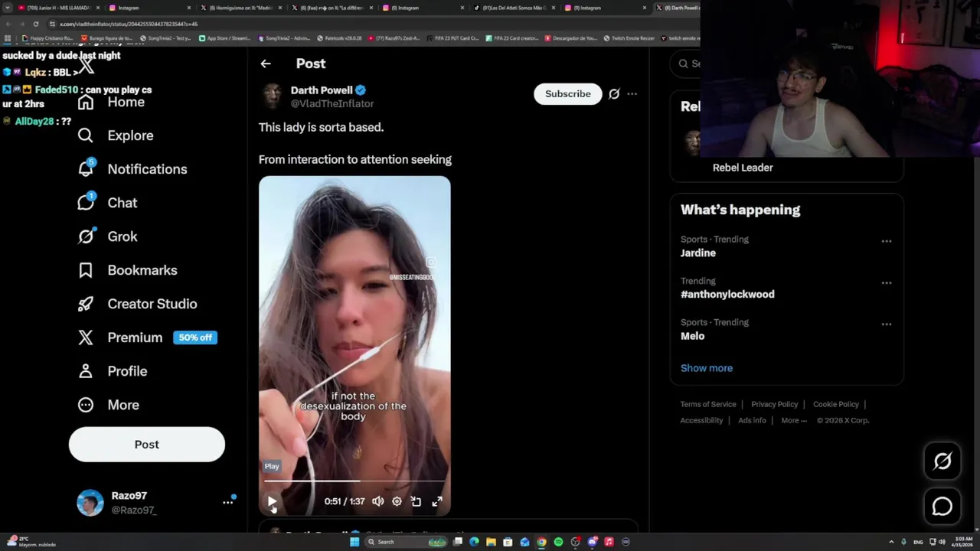Open account menu dots beside Razo97
This screenshot has width=980, height=551.
pyautogui.click(x=227, y=502)
